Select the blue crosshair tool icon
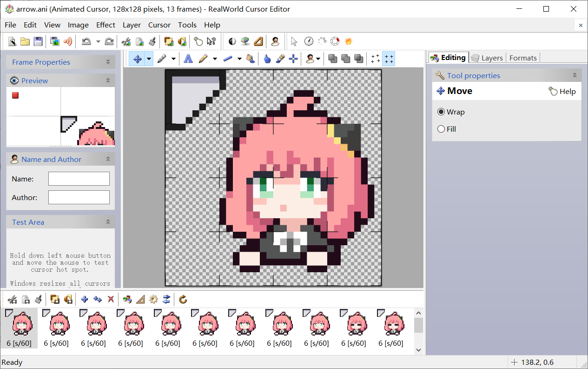This screenshot has width=588, height=369. pyautogui.click(x=293, y=59)
